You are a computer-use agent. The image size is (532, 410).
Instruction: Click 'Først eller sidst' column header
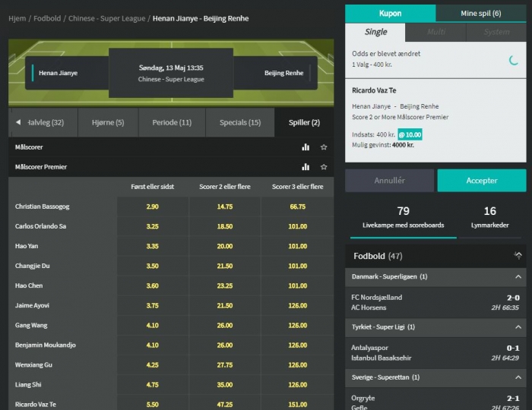point(152,187)
